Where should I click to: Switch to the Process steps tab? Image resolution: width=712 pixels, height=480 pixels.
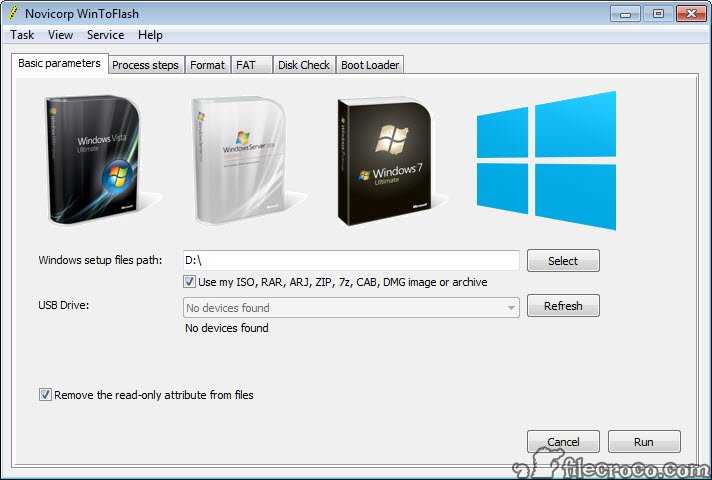[145, 65]
